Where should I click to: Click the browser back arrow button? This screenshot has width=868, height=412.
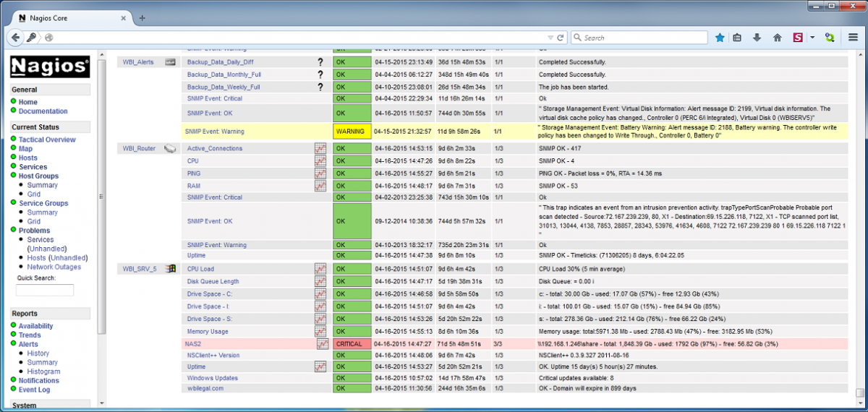click(x=16, y=38)
